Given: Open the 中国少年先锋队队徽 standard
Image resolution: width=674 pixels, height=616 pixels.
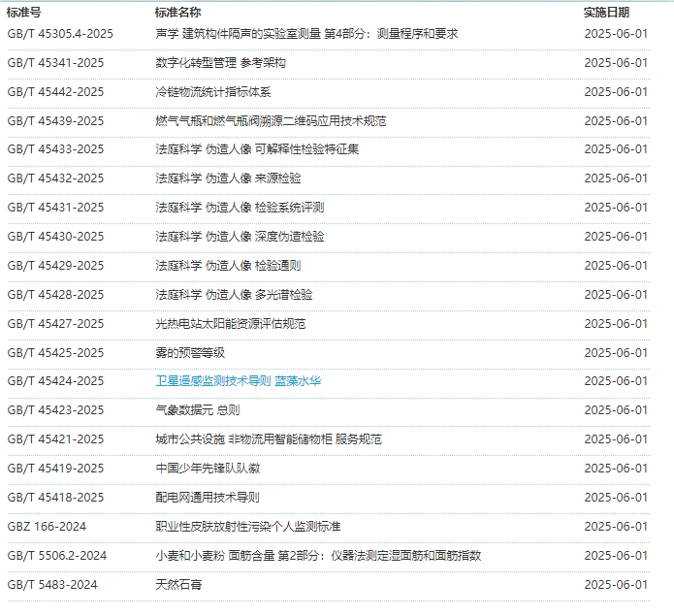Looking at the screenshot, I should [x=208, y=469].
